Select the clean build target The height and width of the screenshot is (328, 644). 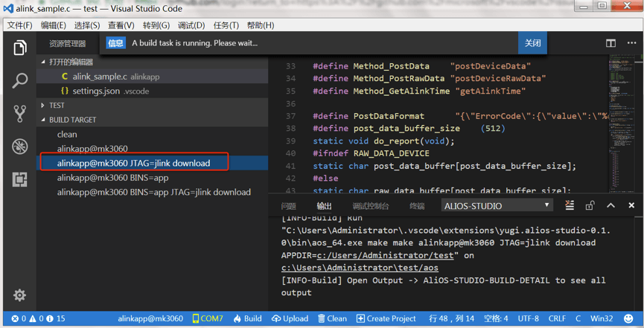point(152,134)
